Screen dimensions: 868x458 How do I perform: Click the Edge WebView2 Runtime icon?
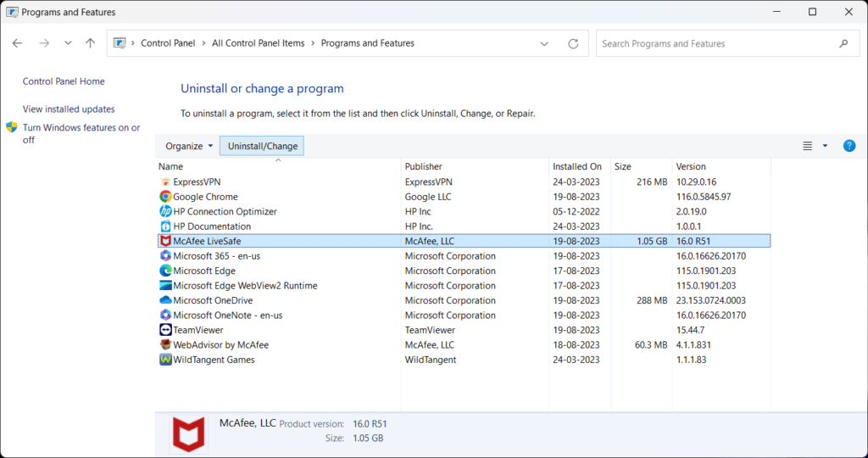click(x=165, y=286)
